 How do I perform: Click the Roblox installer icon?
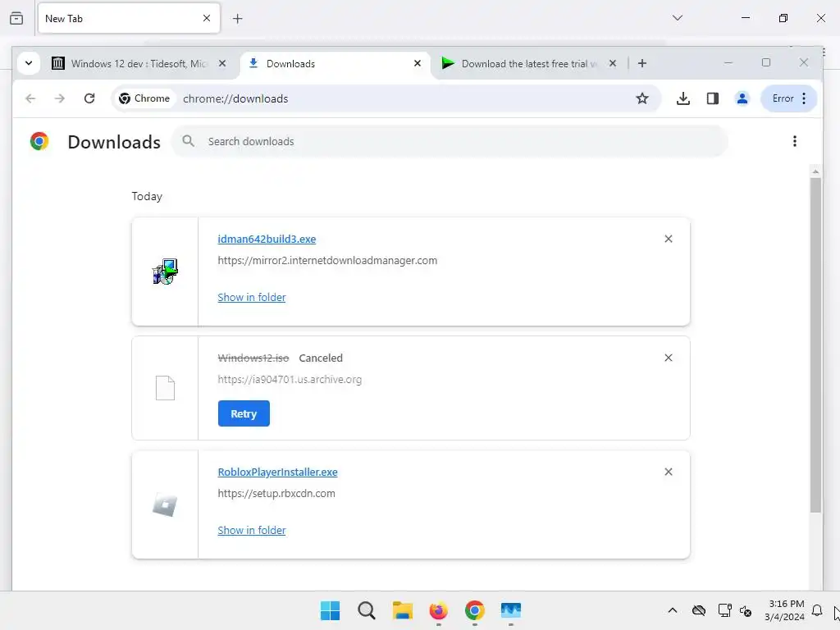(x=165, y=504)
